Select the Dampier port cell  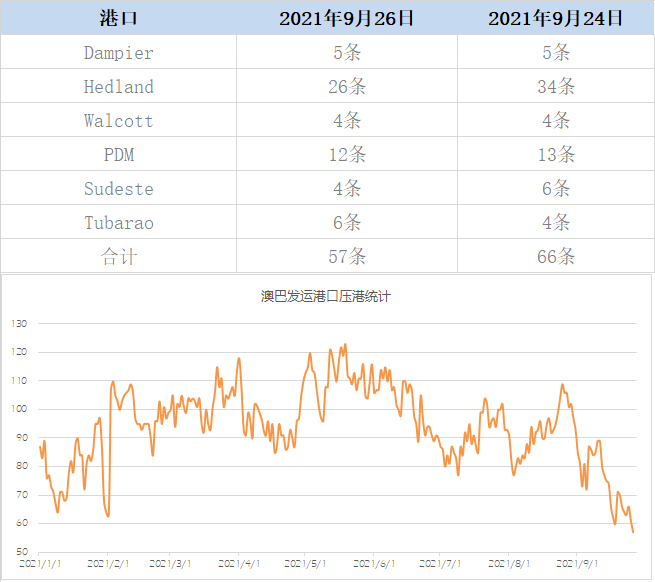pos(119,53)
